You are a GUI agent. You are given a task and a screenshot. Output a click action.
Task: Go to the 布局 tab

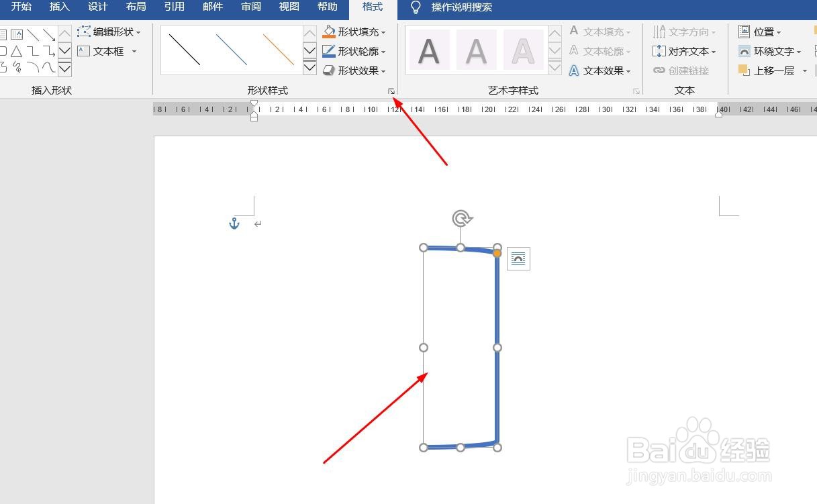(x=136, y=7)
